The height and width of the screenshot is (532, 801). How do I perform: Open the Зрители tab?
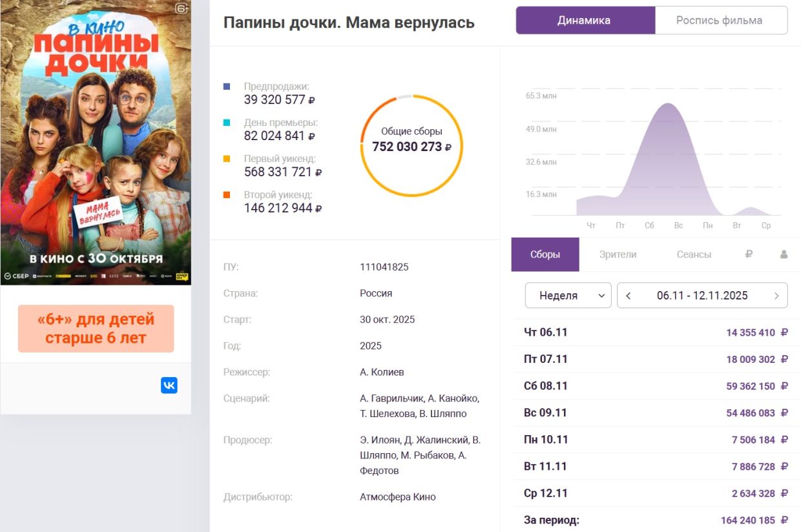[618, 254]
